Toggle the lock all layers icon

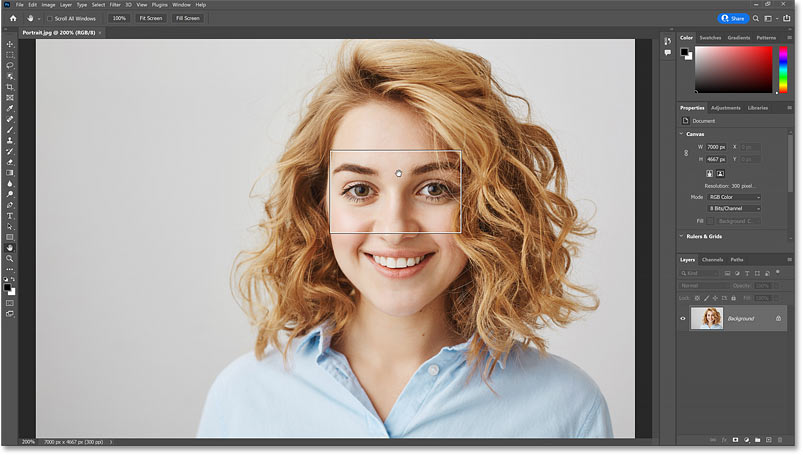[733, 298]
